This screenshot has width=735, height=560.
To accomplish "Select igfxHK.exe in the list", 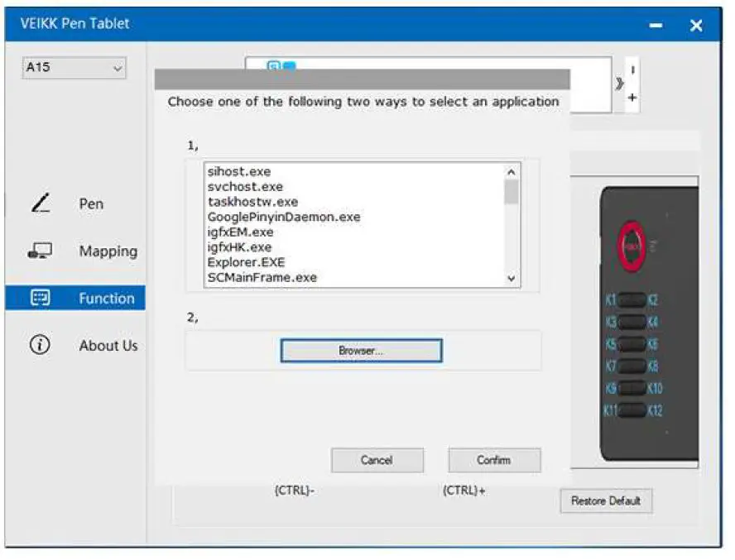I will pos(239,247).
